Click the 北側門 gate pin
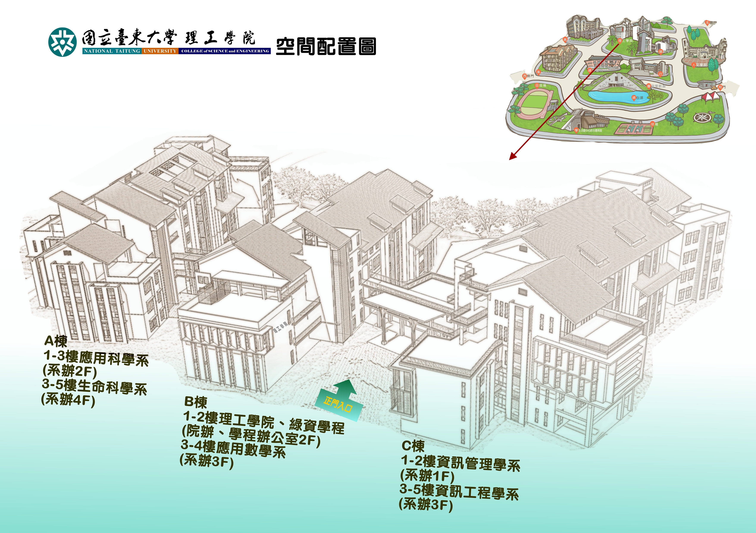 click(707, 23)
